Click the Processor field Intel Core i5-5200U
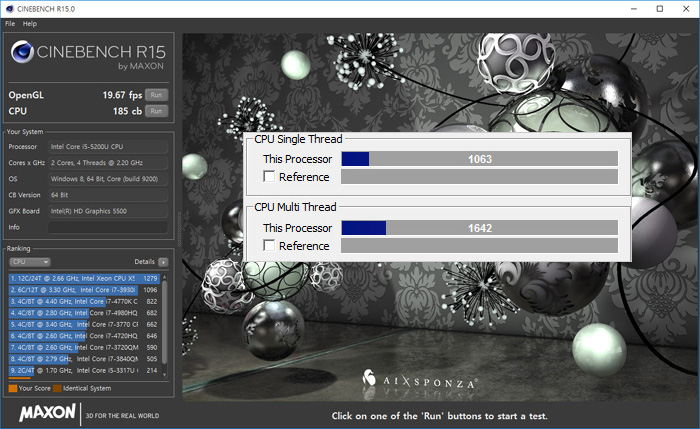The width and height of the screenshot is (700, 429). [108, 147]
